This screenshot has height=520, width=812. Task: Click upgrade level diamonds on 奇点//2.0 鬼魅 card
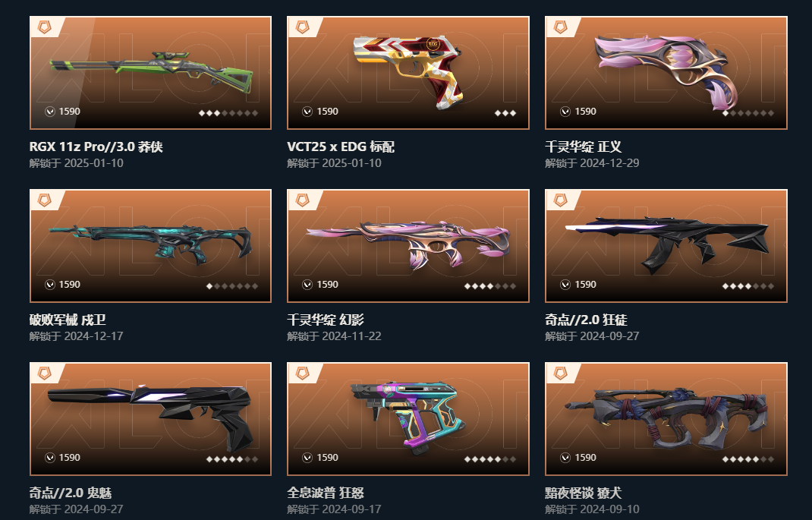(x=232, y=459)
